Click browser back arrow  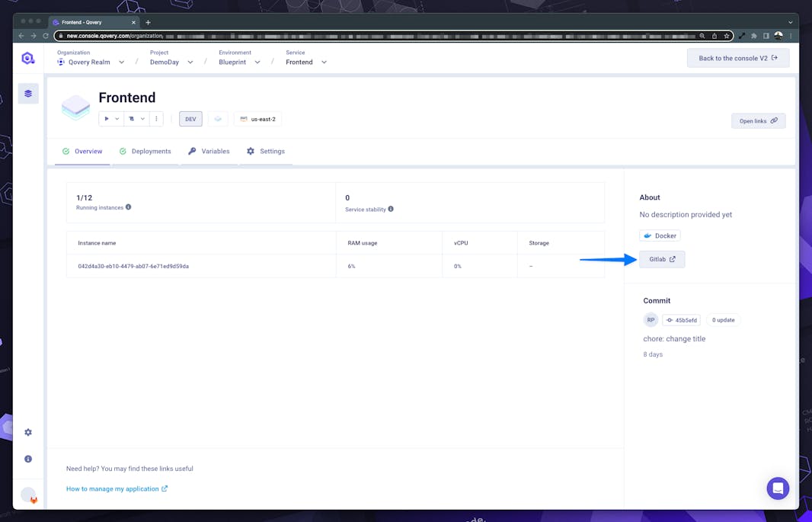(21, 36)
